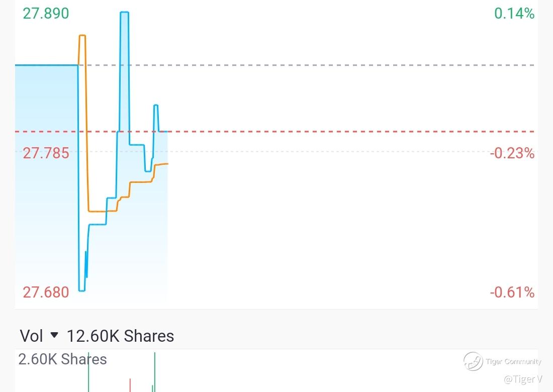This screenshot has height=392, width=553.
Task: Click the tallest green volume bar
Action: [155, 372]
